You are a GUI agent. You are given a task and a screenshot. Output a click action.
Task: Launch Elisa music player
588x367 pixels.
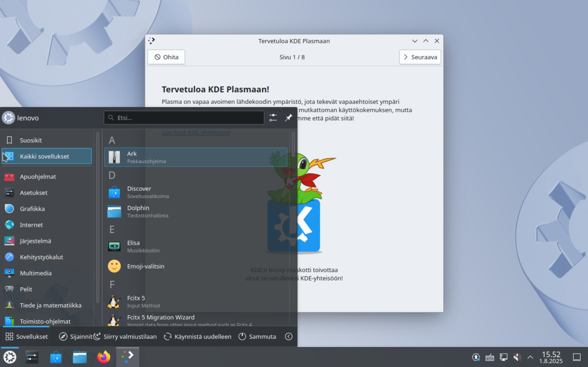click(x=196, y=246)
